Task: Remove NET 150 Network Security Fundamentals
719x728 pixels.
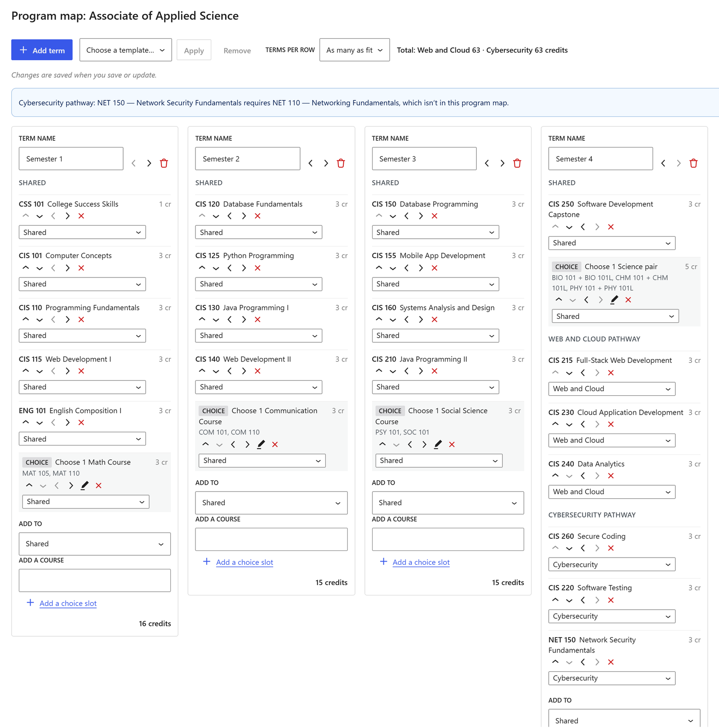Action: tap(611, 662)
